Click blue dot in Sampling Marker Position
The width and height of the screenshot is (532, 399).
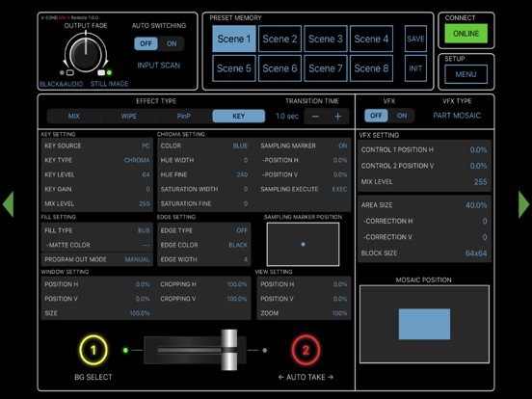point(303,244)
